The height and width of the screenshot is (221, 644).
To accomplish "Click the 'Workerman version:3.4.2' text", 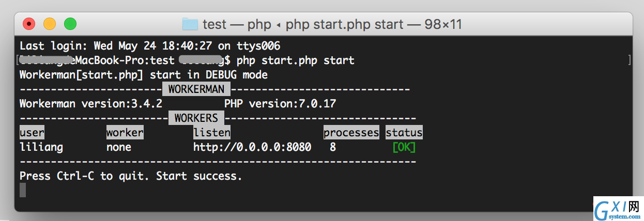I will tap(91, 104).
